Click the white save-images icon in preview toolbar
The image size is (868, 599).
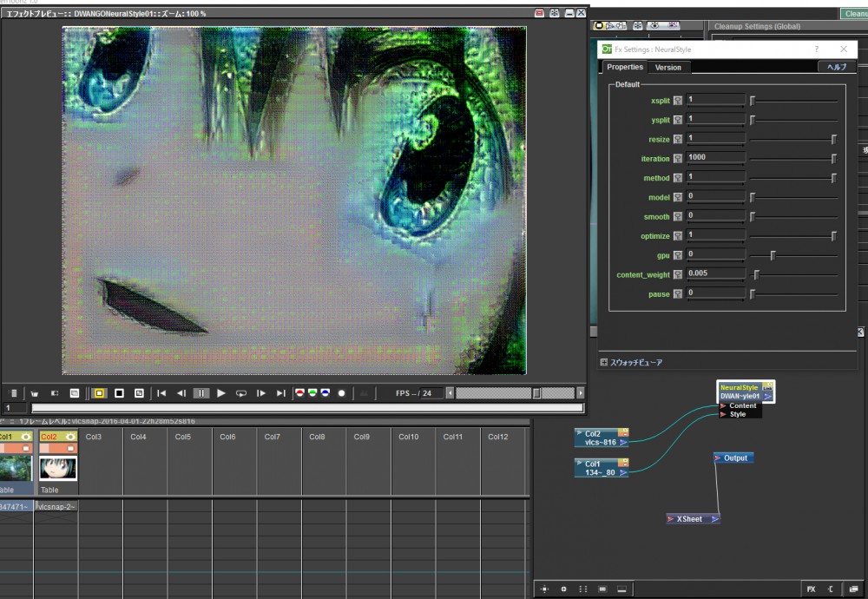point(75,393)
